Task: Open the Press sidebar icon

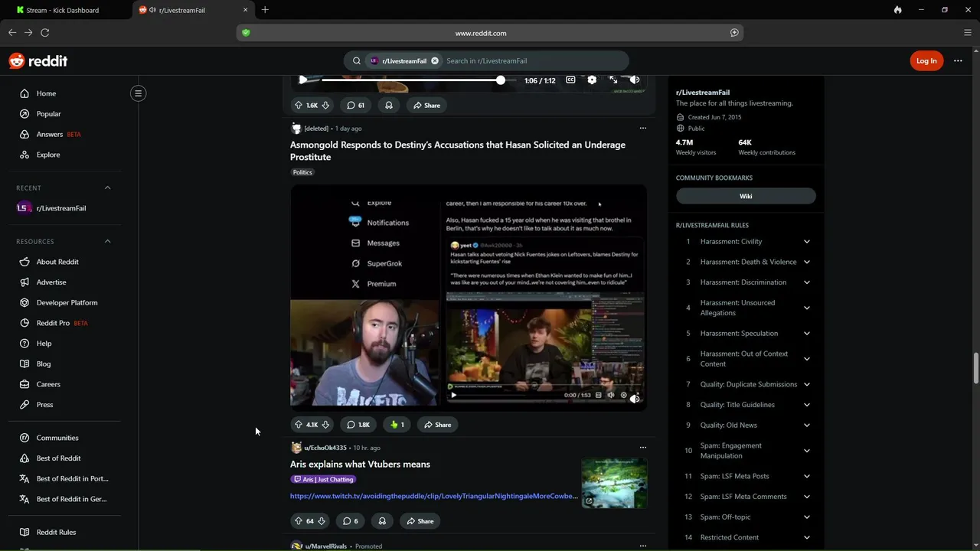Action: click(x=24, y=405)
